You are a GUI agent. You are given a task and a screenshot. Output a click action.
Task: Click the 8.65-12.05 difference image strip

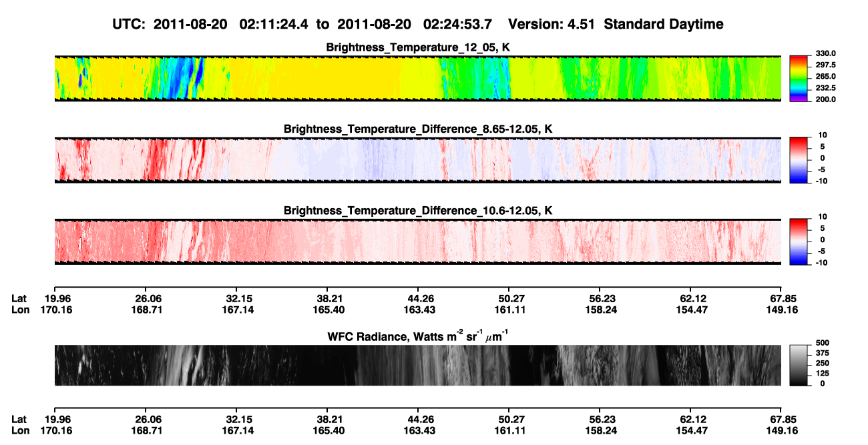coord(417,160)
